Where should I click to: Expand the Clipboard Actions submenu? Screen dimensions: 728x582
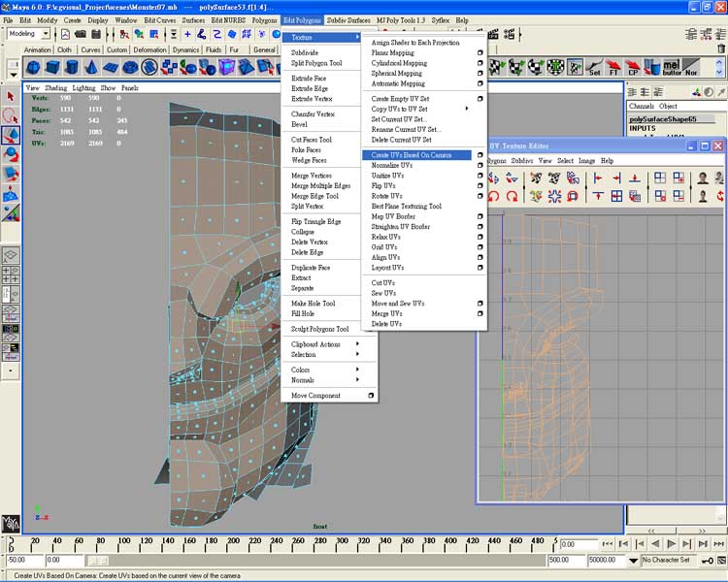click(357, 344)
